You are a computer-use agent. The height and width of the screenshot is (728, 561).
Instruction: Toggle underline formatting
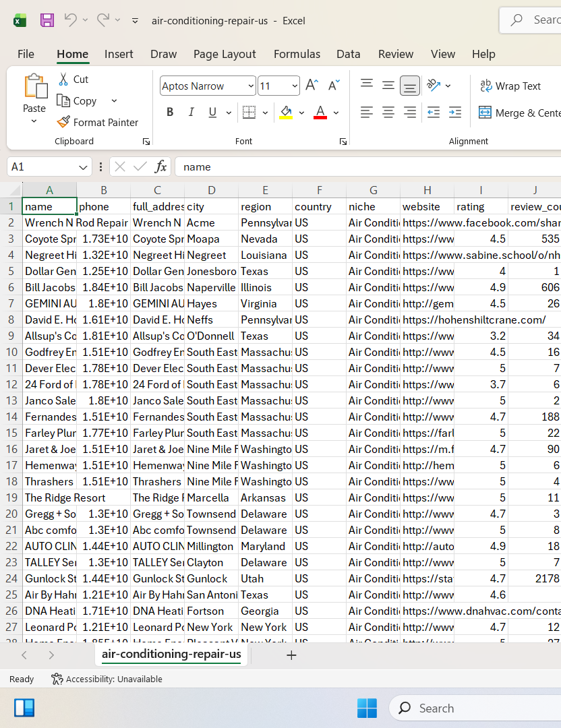point(212,113)
